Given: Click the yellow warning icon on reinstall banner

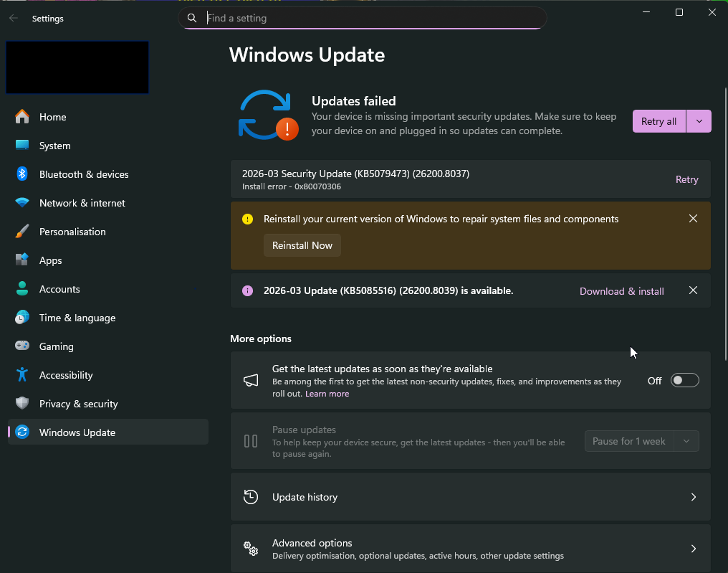Looking at the screenshot, I should [x=247, y=219].
